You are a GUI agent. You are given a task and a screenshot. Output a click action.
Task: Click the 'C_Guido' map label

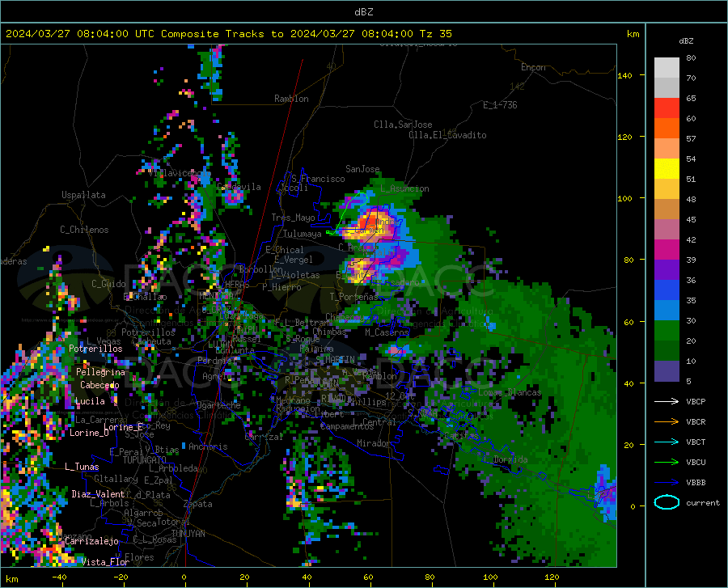click(x=108, y=284)
